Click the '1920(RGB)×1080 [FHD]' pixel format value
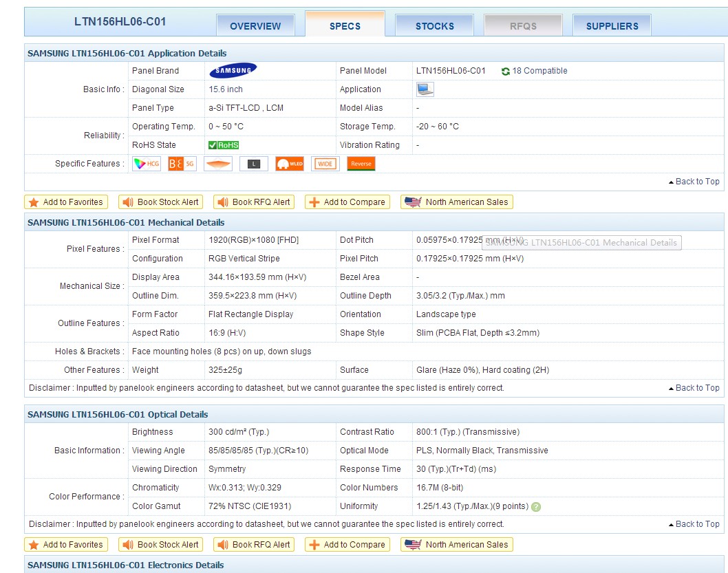Screen dimensions: 728x573 point(253,240)
